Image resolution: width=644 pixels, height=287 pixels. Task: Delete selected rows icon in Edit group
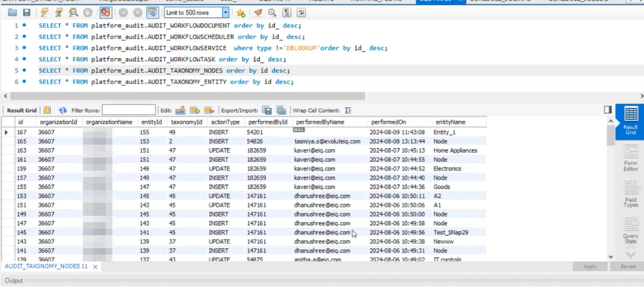pos(210,110)
